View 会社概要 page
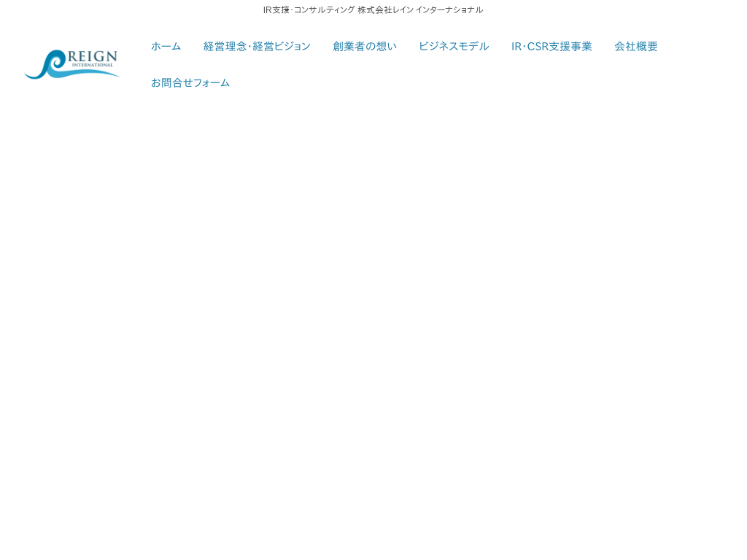 click(635, 46)
